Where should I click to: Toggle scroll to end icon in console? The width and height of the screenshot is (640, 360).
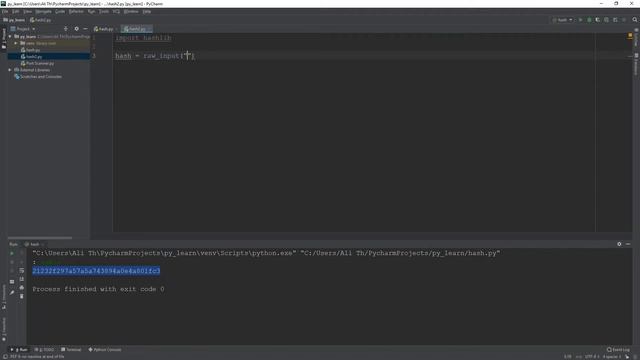[x=22, y=279]
